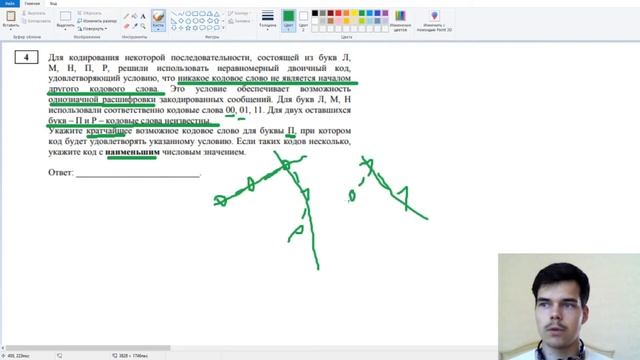This screenshot has height=360, width=640.
Task: Choose the Rounded rectangular callout shape
Action: [x=202, y=28]
